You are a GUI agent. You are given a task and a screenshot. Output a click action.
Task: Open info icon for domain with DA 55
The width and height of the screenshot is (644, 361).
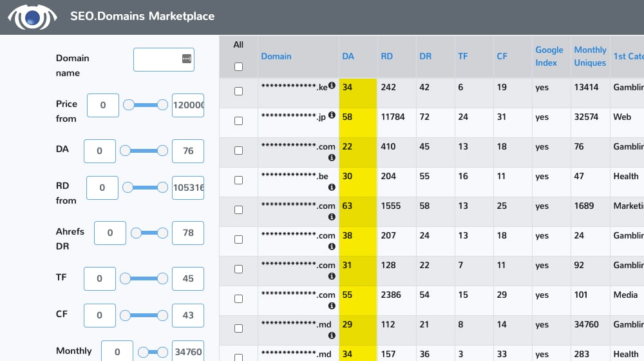(x=332, y=306)
